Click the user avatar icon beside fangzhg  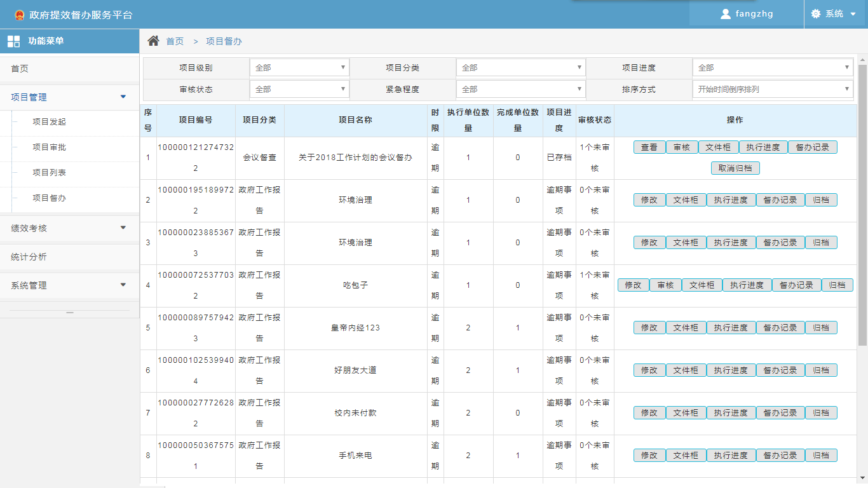(726, 14)
